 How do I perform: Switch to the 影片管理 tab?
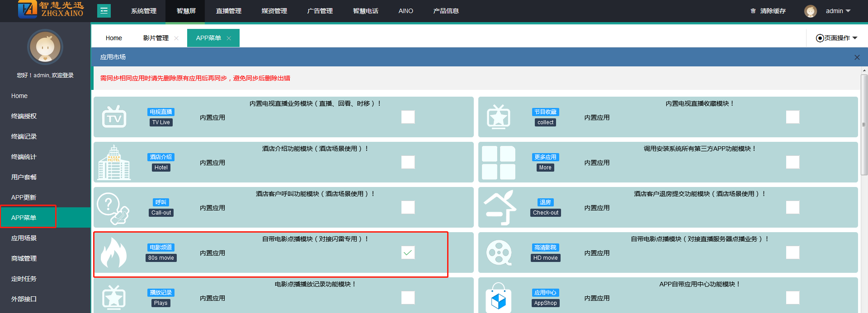pos(156,38)
